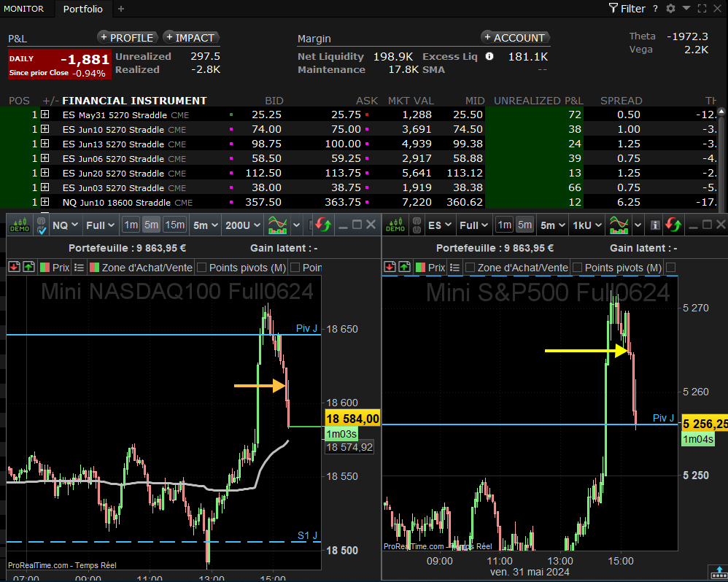Screen dimensions: 728x582
Task: Expand the ES Jun20 5270 Straddle row
Action: 45,173
